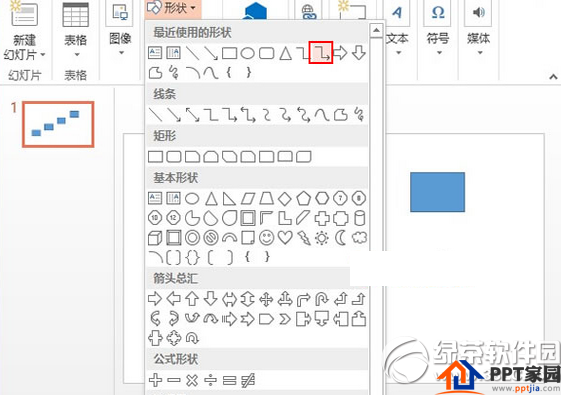This screenshot has width=561, height=395.
Task: Insert the cube shape from 基本形状
Action: point(155,238)
